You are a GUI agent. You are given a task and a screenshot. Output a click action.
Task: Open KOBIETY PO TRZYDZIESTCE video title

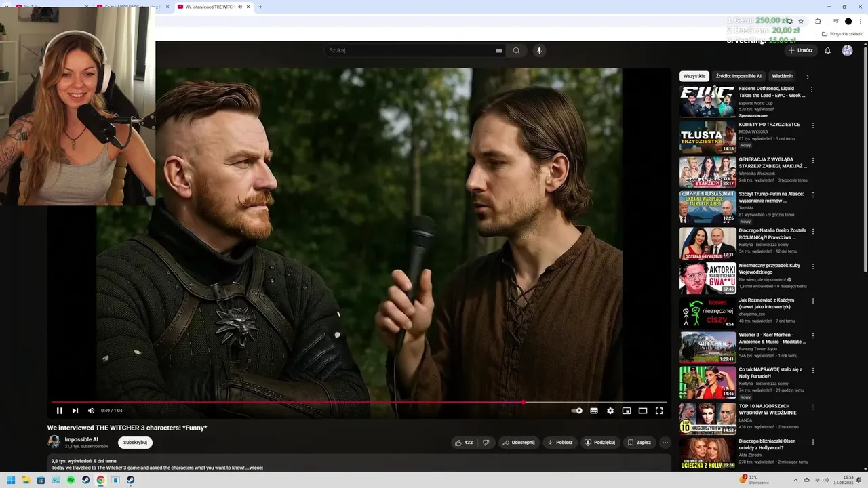coord(769,125)
